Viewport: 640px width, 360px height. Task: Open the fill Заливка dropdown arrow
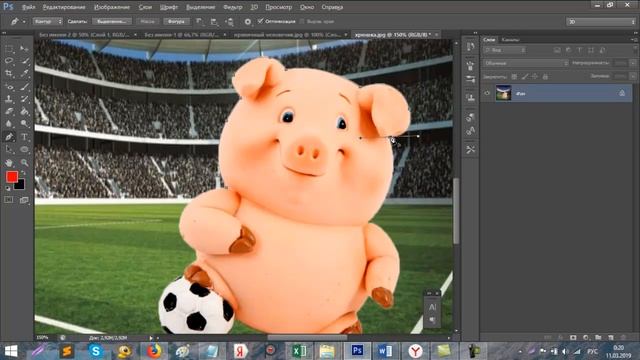633,76
